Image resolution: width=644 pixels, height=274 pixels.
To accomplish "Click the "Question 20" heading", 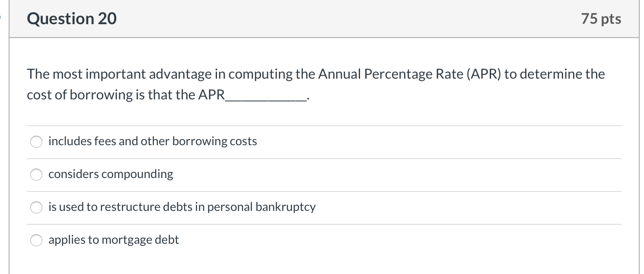I will tap(71, 18).
